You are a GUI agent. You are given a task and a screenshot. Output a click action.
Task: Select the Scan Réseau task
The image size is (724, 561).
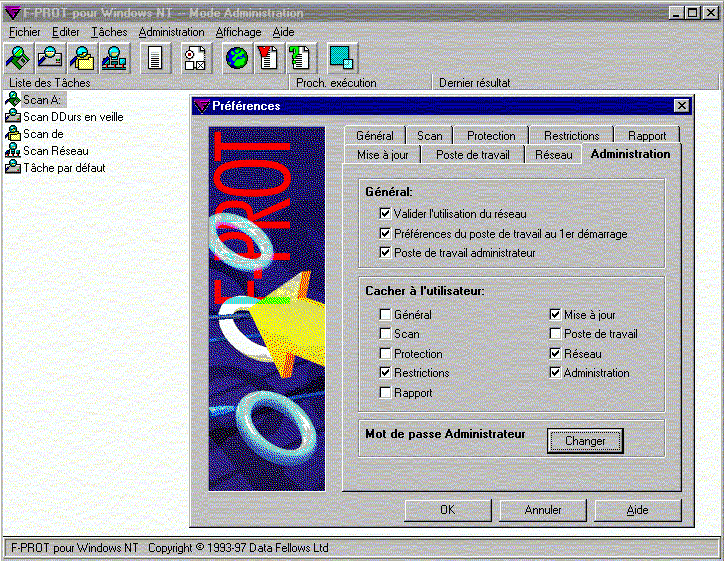[x=55, y=151]
